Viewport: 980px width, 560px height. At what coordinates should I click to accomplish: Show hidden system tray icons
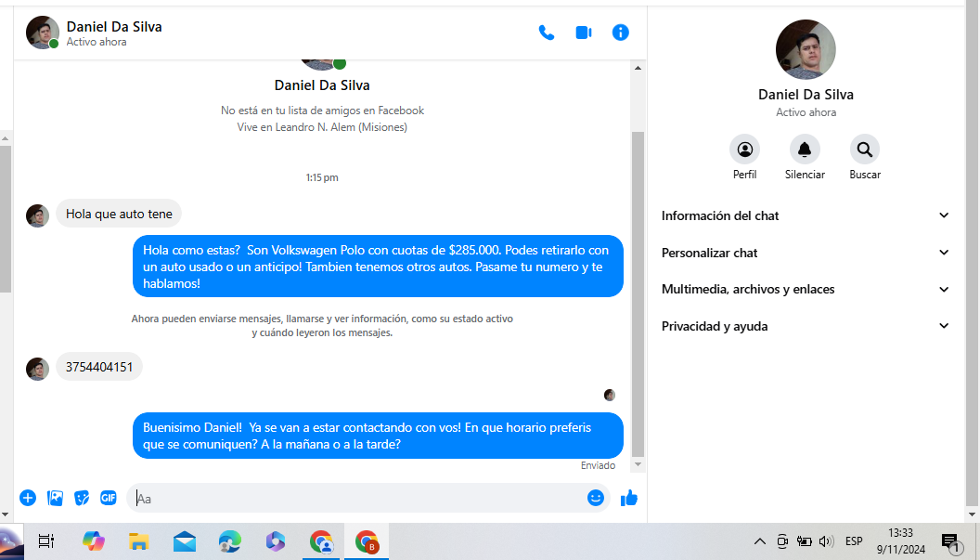pos(759,541)
